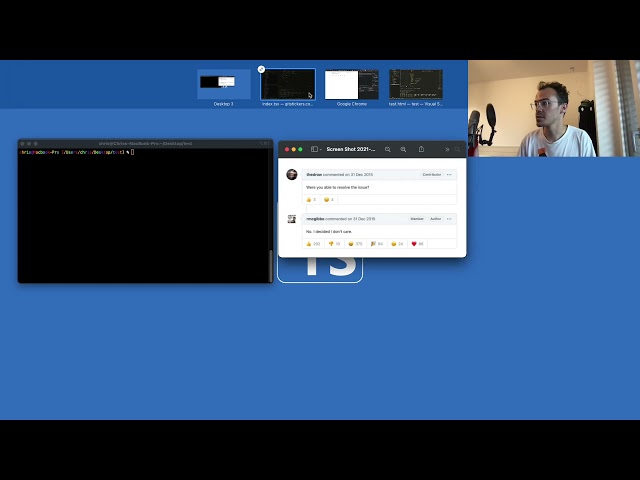Open the sidebar view dropdown chevron in Preview
The width and height of the screenshot is (640, 480).
click(x=320, y=150)
